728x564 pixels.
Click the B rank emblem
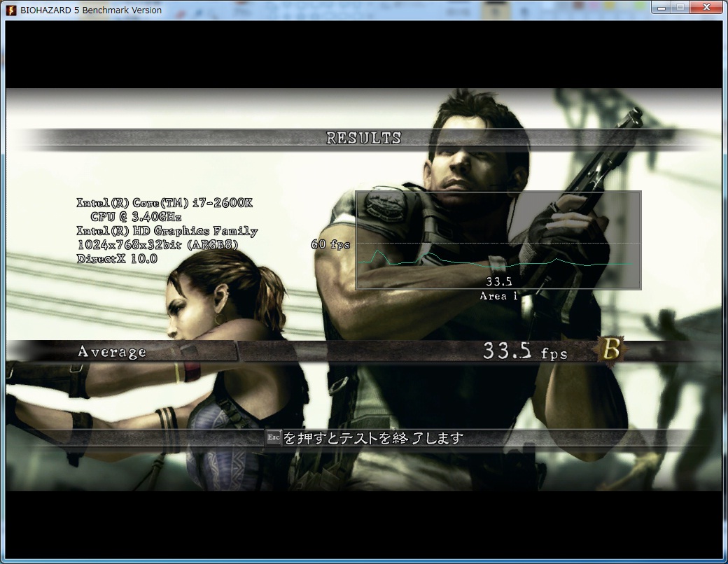(x=611, y=349)
